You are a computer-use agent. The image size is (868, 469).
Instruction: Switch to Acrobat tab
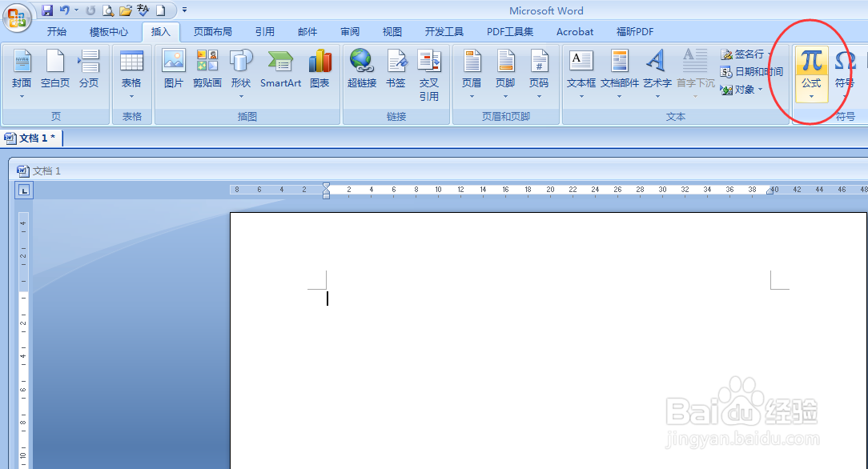575,31
